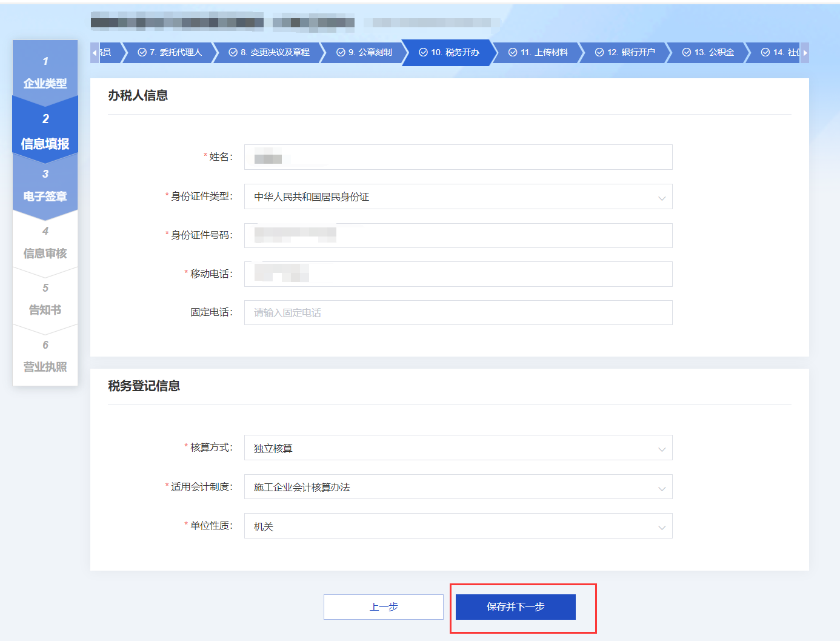Click the 1 企业类型 sidebar step
Viewport: 840px width, 641px height.
45,72
